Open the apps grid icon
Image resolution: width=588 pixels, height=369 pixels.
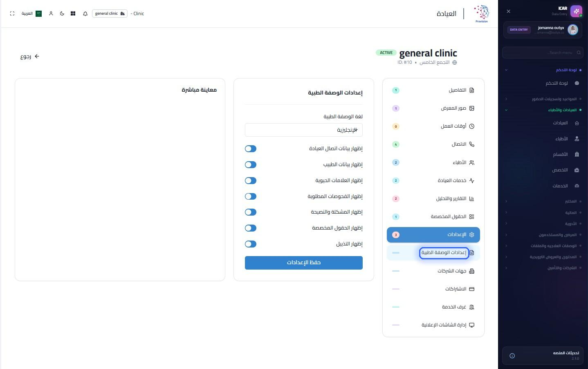(x=73, y=13)
